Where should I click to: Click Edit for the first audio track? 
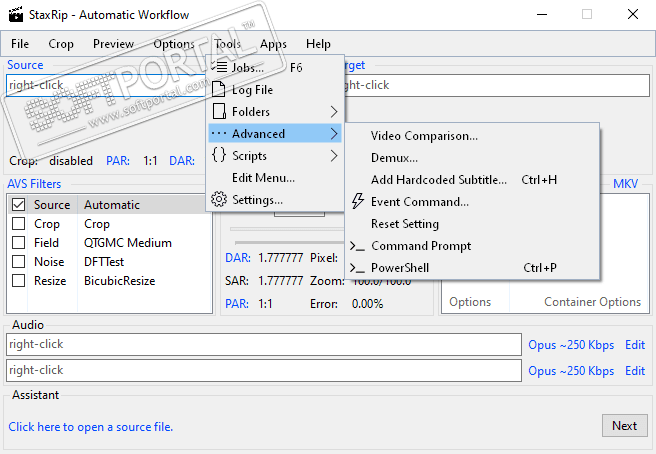(635, 345)
